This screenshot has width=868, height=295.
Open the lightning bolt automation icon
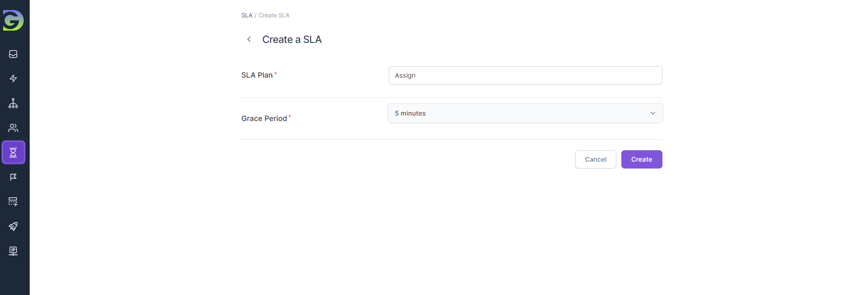(x=13, y=79)
